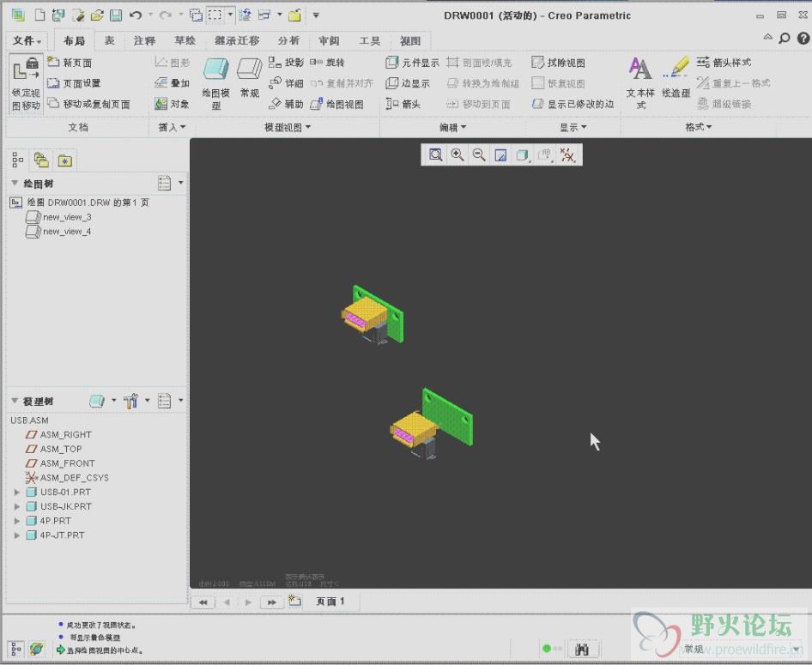Expand 4P-JT.PRT tree node
812x665 pixels.
(x=16, y=535)
